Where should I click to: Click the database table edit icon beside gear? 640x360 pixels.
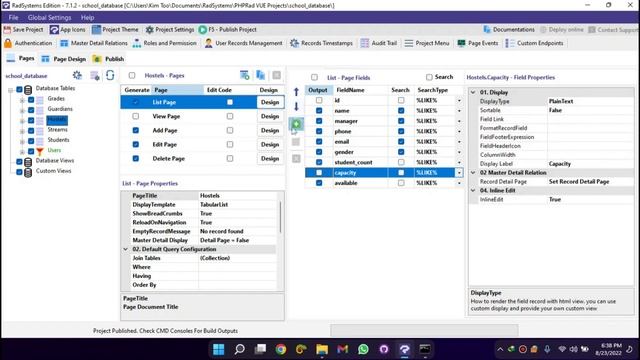click(95, 76)
